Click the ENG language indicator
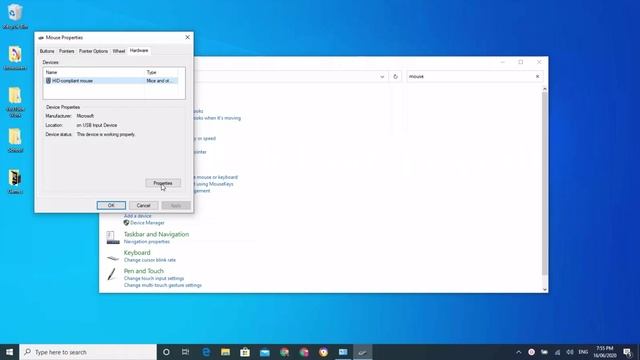Viewport: 640px width, 360px height. [x=583, y=352]
